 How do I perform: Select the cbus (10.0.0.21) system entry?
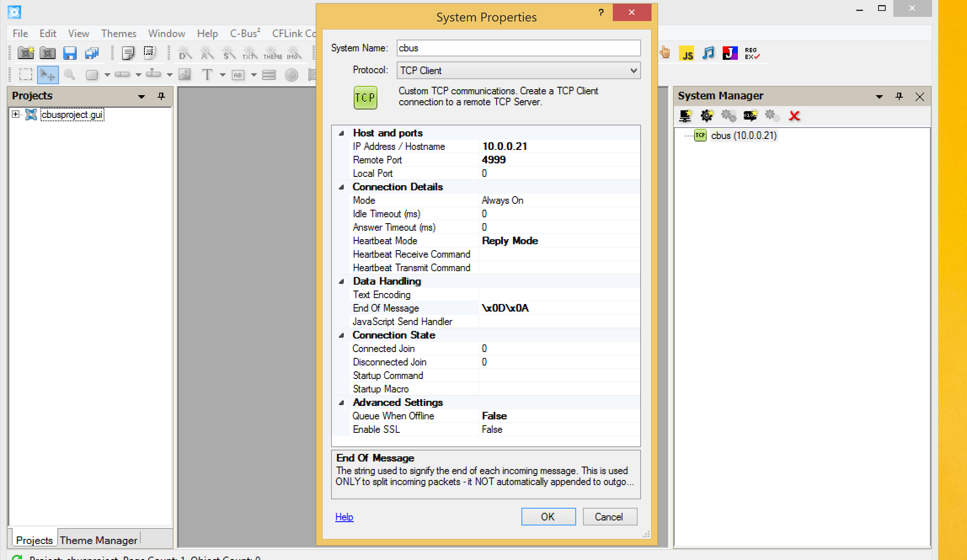[743, 136]
